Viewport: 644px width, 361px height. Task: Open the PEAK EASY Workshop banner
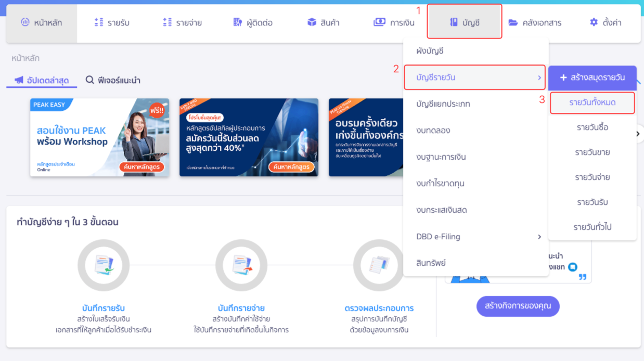click(x=99, y=137)
